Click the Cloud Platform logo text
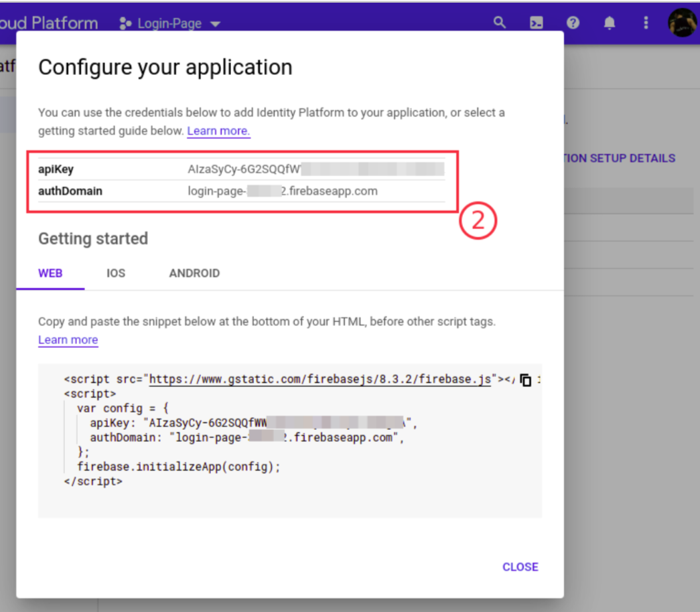 tap(49, 23)
